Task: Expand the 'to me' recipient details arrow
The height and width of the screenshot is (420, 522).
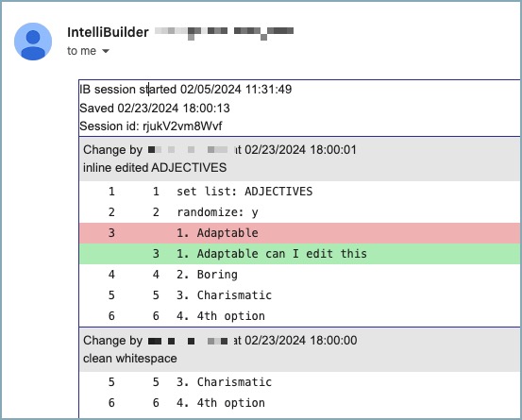Action: (x=106, y=51)
